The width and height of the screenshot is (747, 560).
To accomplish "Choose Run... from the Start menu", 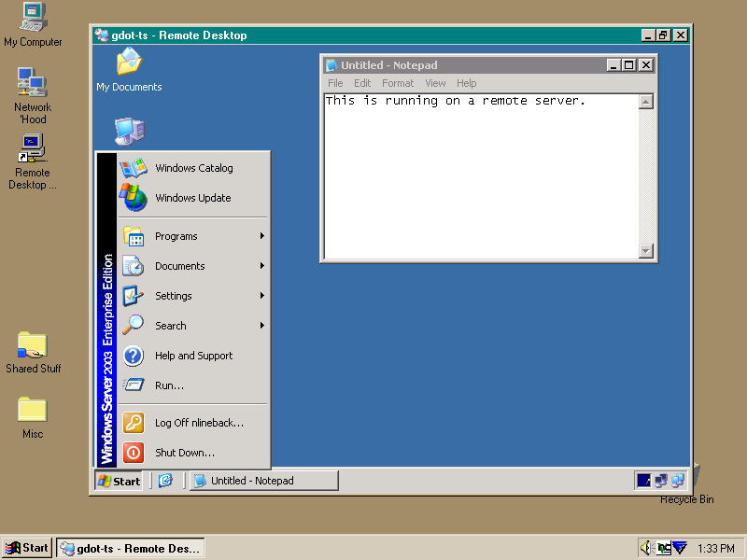I will click(193, 385).
